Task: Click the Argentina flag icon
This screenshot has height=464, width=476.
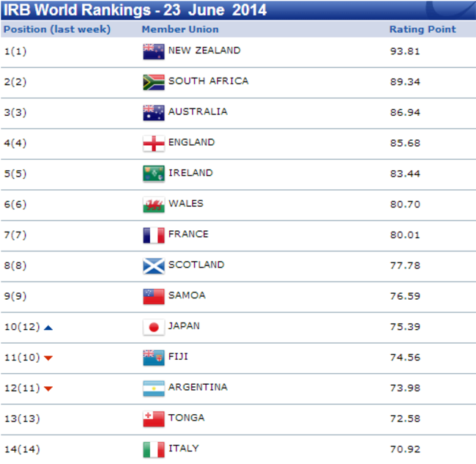Action: tap(154, 388)
